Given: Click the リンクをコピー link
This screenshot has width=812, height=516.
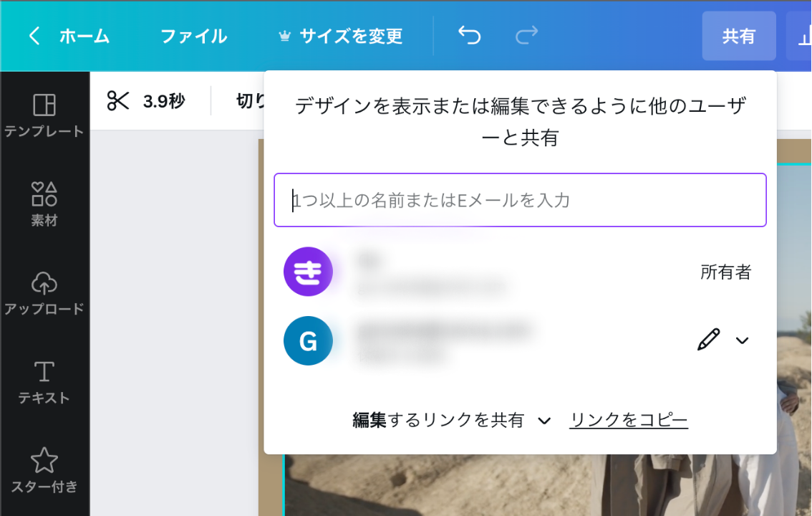Looking at the screenshot, I should (x=629, y=420).
